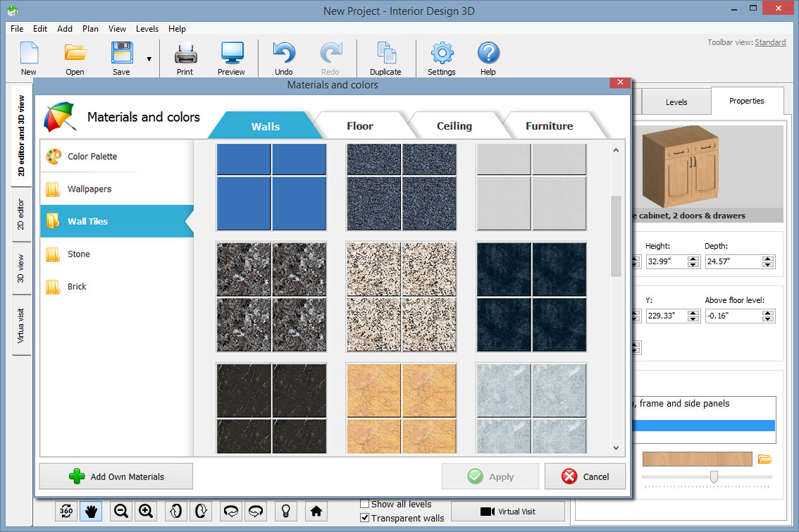Image resolution: width=799 pixels, height=532 pixels.
Task: Click the Add Own Materials button
Action: click(116, 476)
